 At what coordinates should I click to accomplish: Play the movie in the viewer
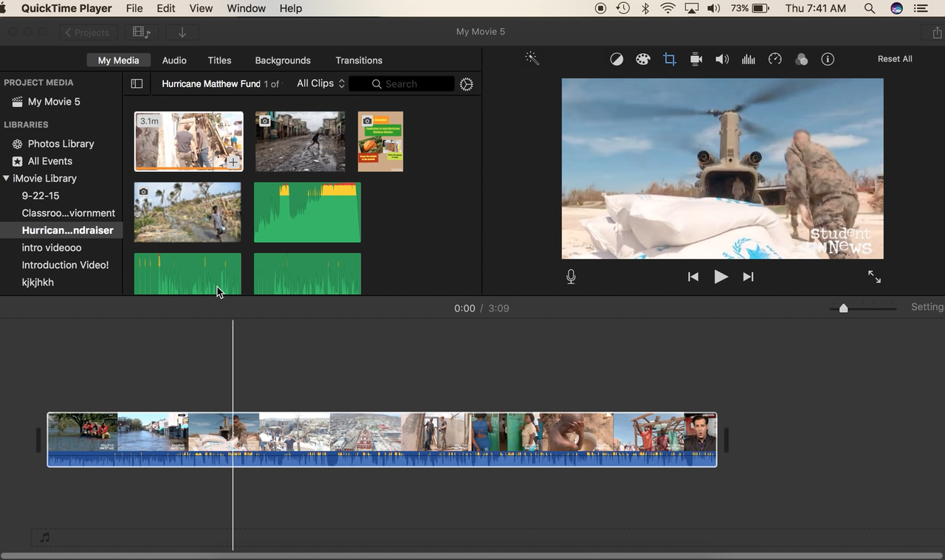tap(721, 277)
